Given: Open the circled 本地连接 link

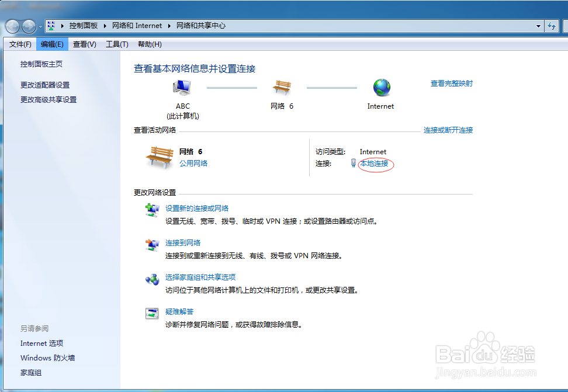Looking at the screenshot, I should (x=374, y=164).
